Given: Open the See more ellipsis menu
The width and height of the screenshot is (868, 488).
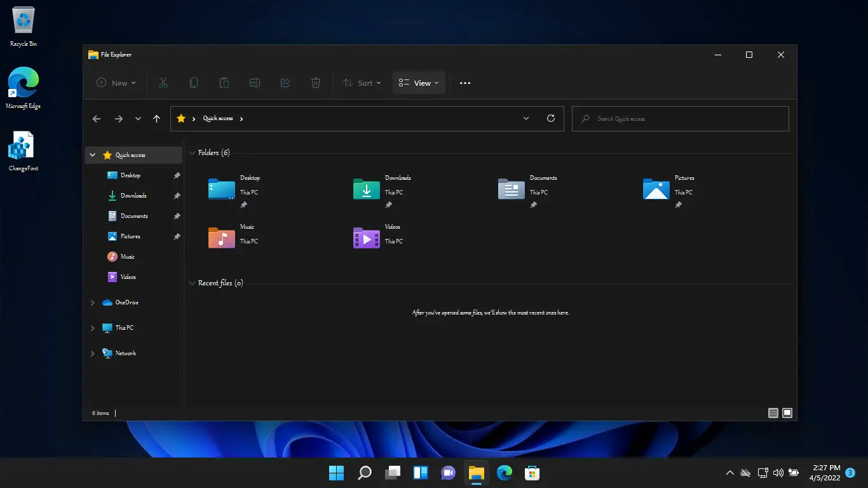Looking at the screenshot, I should (465, 83).
